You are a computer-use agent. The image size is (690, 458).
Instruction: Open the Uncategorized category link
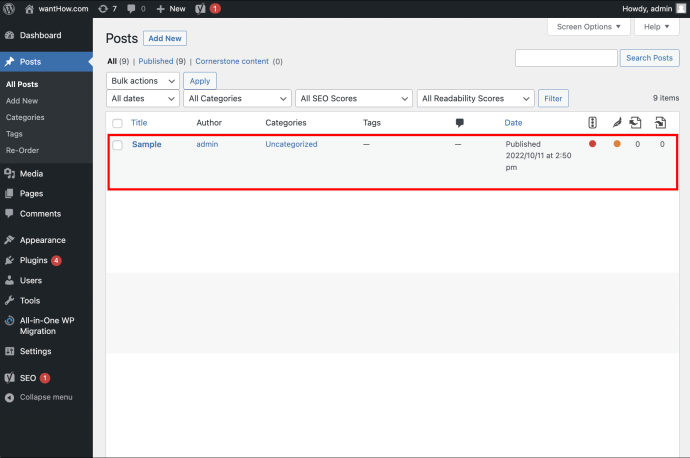point(291,144)
